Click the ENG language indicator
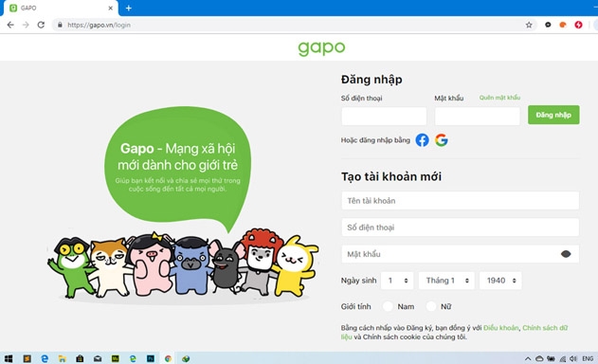 [x=588, y=358]
